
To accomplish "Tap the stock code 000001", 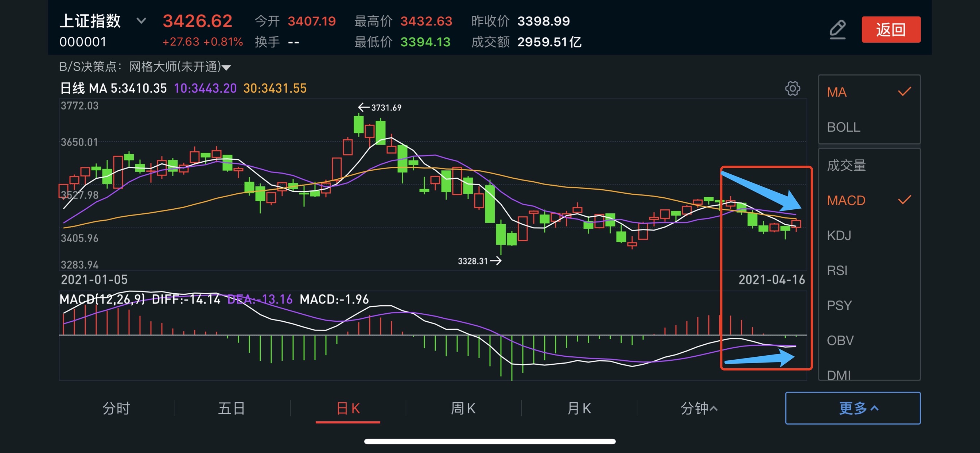I will (x=82, y=42).
